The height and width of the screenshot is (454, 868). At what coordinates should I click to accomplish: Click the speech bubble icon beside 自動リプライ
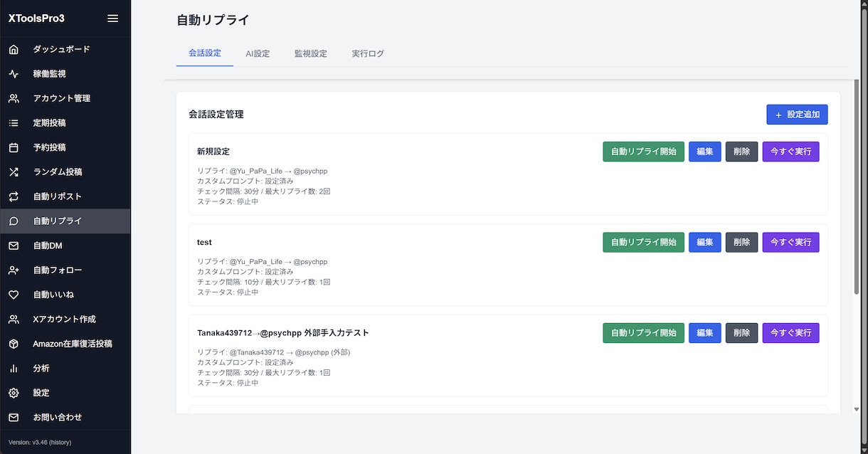coord(14,221)
